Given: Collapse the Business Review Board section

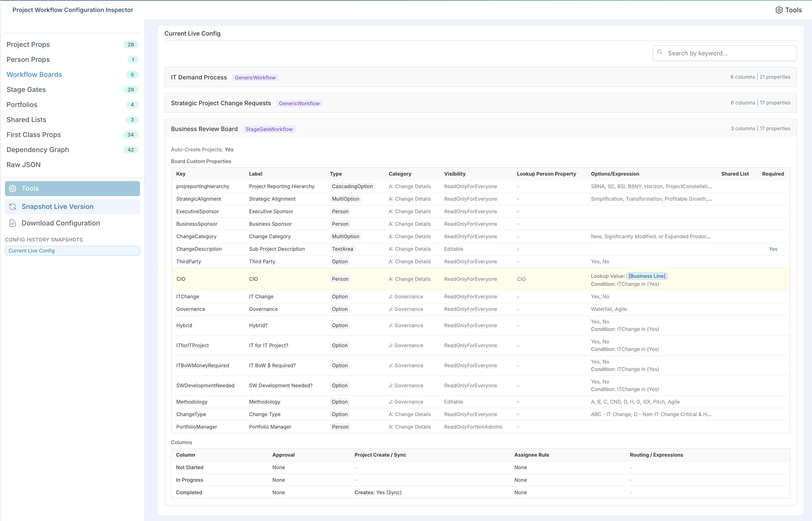Looking at the screenshot, I should click(x=480, y=128).
